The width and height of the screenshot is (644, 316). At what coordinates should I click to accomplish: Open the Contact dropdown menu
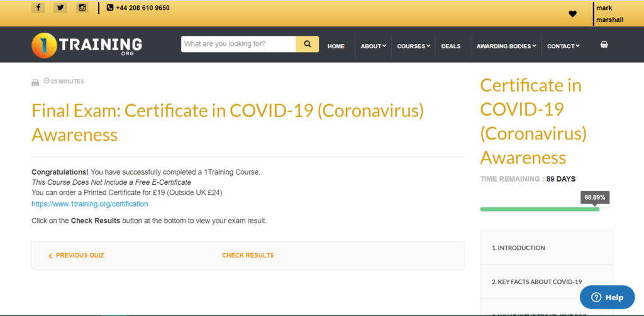563,46
